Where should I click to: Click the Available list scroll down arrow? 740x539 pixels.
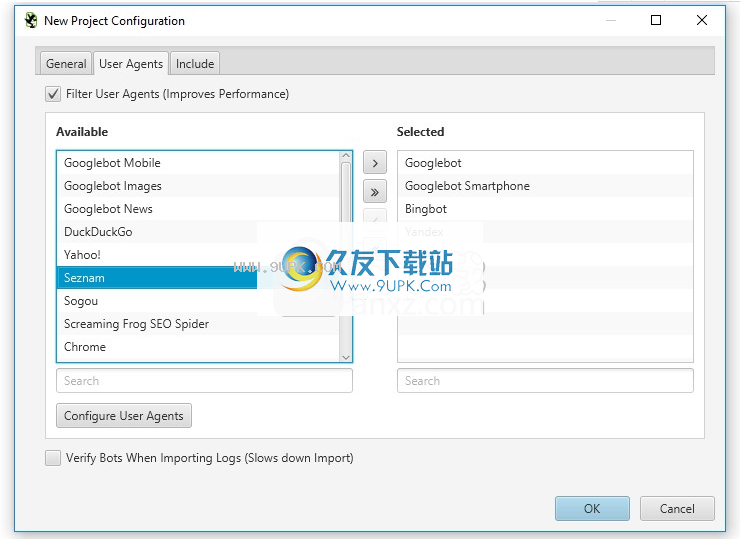[346, 357]
